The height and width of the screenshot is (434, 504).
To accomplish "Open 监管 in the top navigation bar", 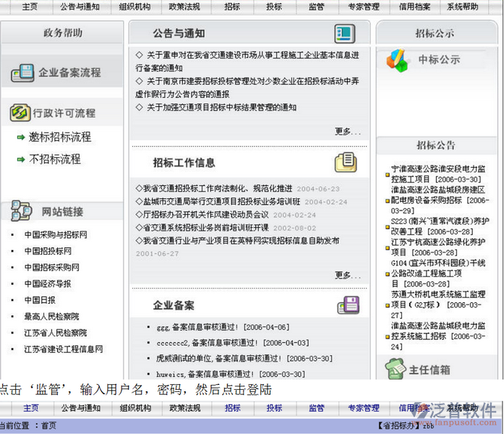I will coord(316,7).
